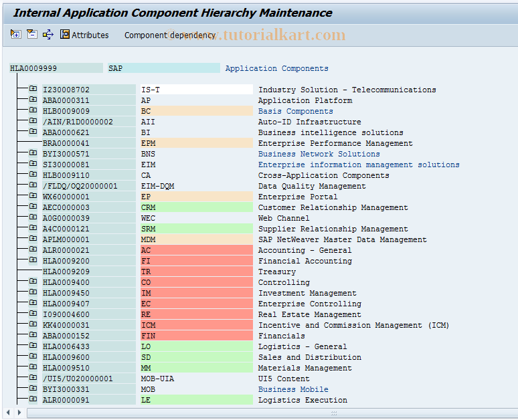The height and width of the screenshot is (420, 518).
Task: Expand the MOB Business Mobile node
Action: click(x=33, y=389)
